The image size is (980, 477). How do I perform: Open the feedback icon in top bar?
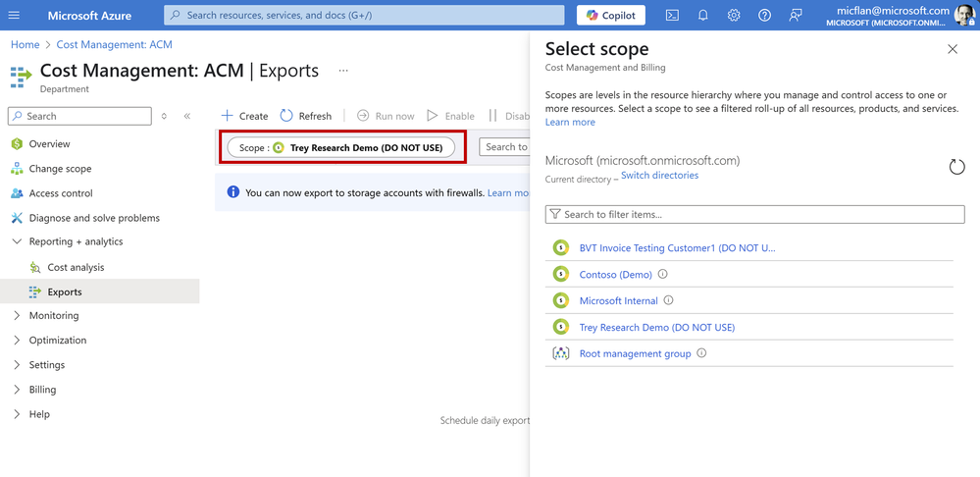795,16
